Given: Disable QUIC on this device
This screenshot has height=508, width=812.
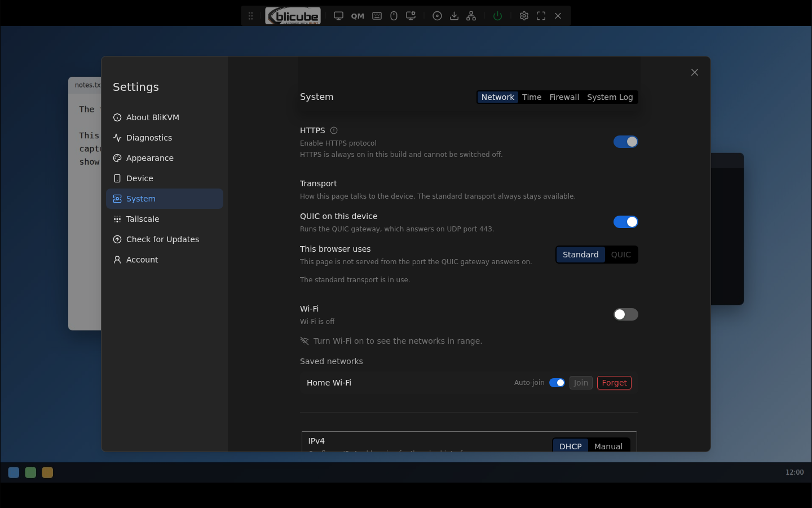Looking at the screenshot, I should (x=626, y=222).
